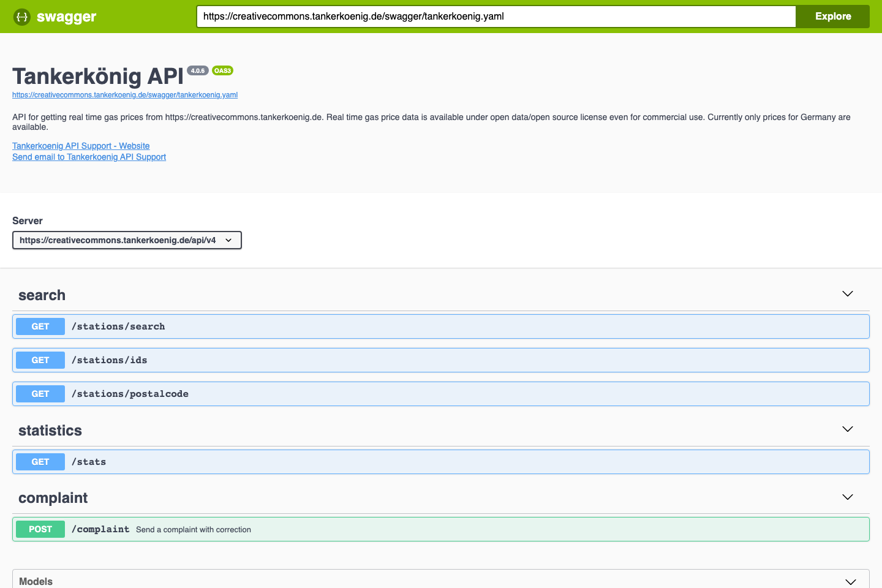Open the tankerkoenig.yaml specification link
Viewport: 882px width, 588px height.
(x=125, y=95)
